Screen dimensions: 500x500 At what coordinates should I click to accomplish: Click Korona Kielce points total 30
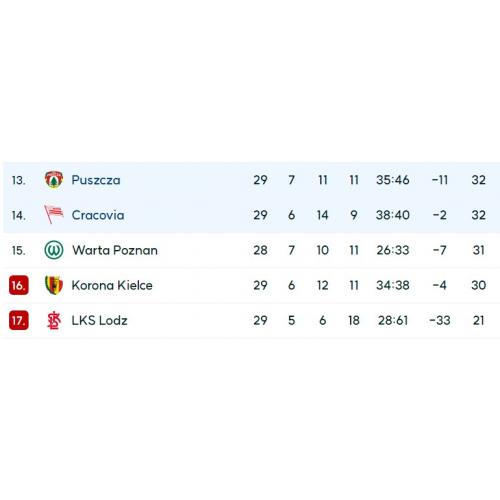(x=478, y=285)
